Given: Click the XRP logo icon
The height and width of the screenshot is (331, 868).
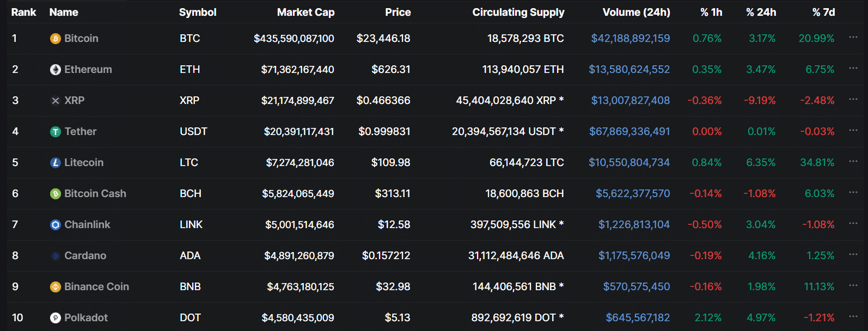Looking at the screenshot, I should point(56,101).
